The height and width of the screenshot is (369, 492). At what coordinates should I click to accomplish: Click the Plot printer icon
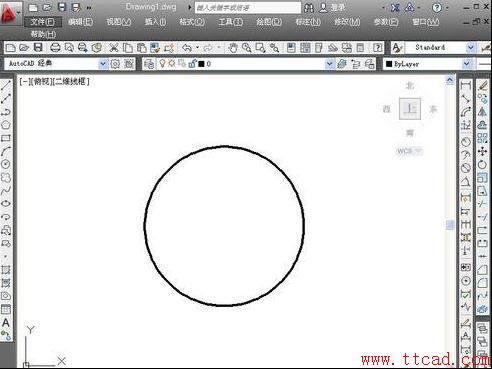tap(55, 48)
